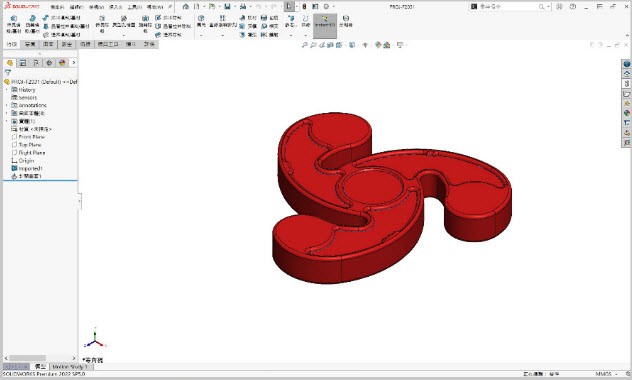
Task: Pin the menu bar with the pushpin
Action: pyautogui.click(x=170, y=7)
